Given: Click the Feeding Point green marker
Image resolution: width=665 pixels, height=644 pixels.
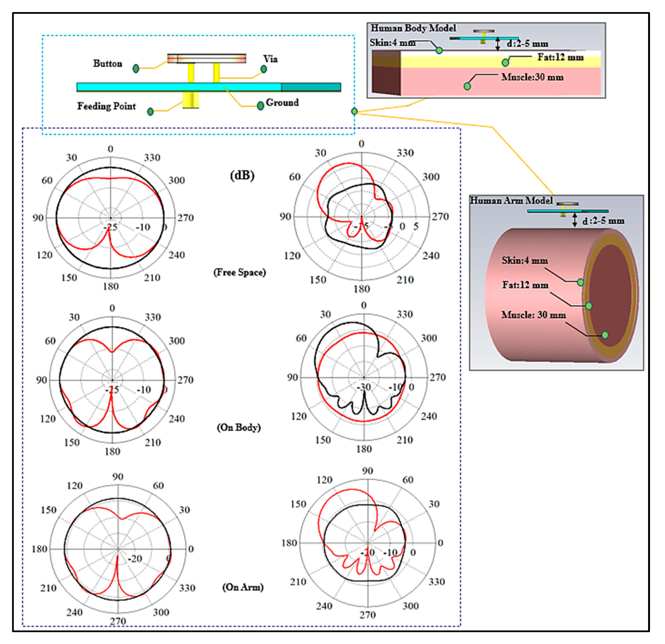Looking at the screenshot, I should click(x=150, y=112).
